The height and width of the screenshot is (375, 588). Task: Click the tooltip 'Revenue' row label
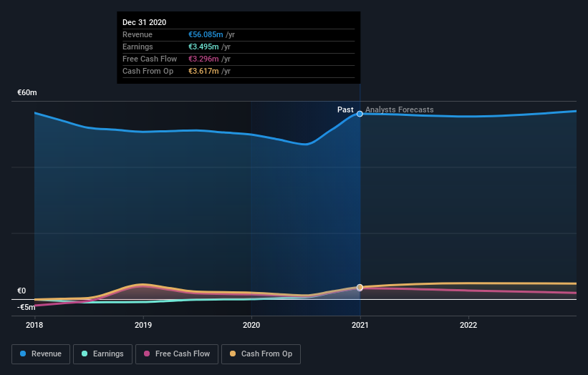click(138, 34)
